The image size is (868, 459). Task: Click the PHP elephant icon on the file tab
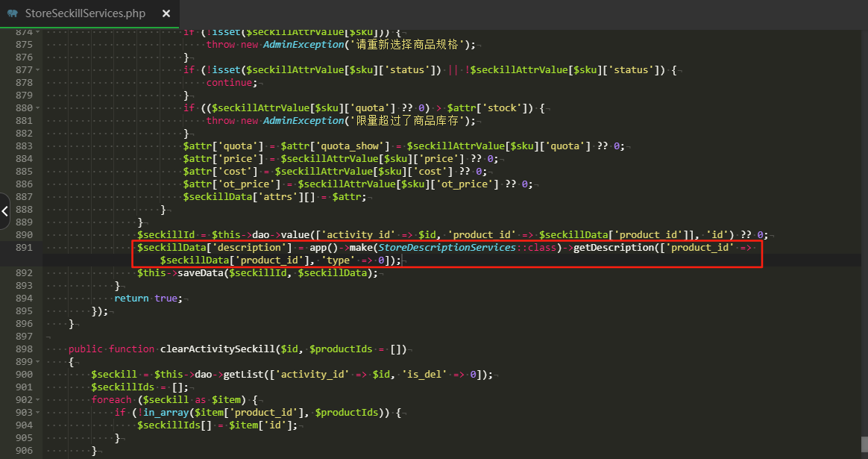13,13
